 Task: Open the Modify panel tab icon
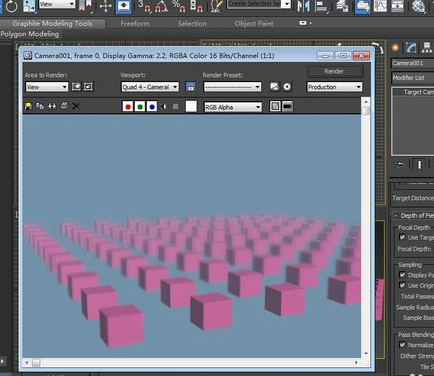point(411,48)
